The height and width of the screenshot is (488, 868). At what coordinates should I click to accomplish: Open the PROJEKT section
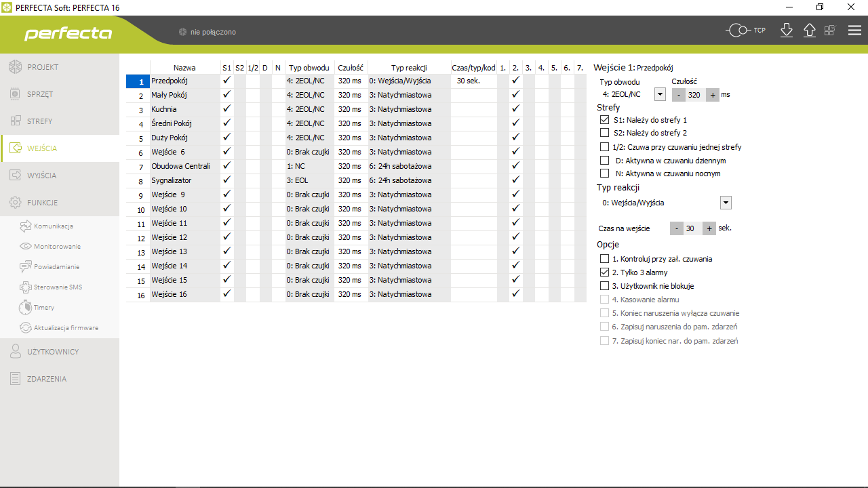click(60, 67)
